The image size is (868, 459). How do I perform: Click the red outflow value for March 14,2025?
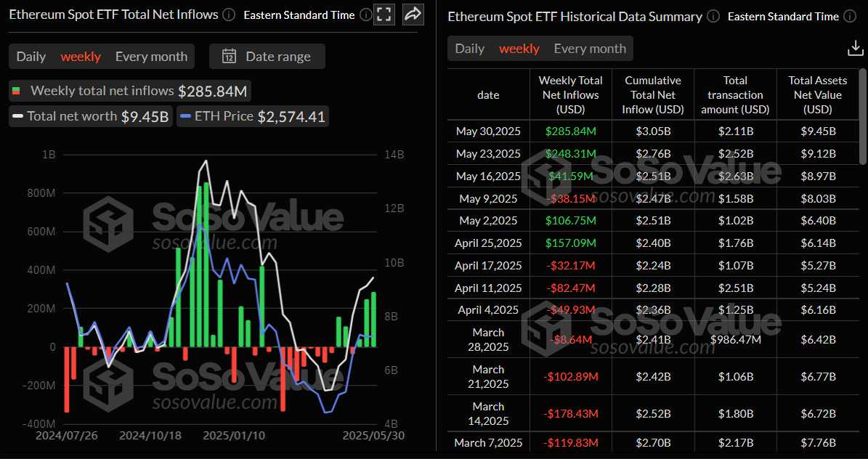(x=571, y=413)
